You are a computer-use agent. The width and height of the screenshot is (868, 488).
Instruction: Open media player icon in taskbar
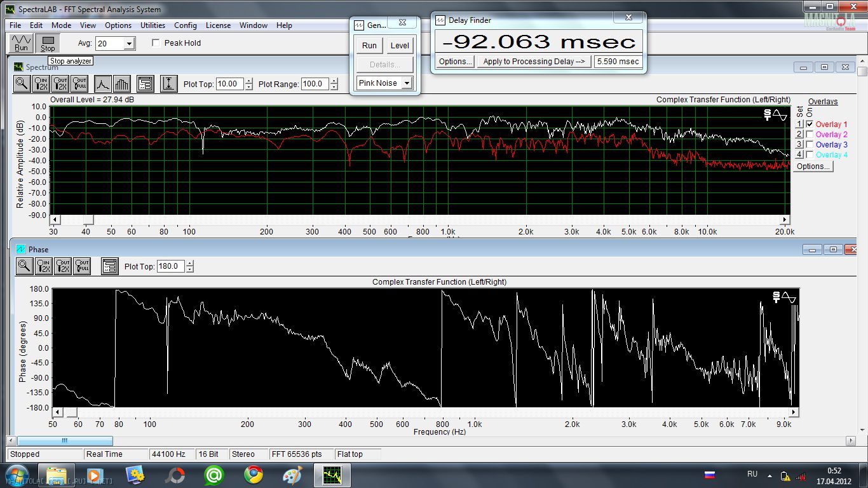point(95,475)
